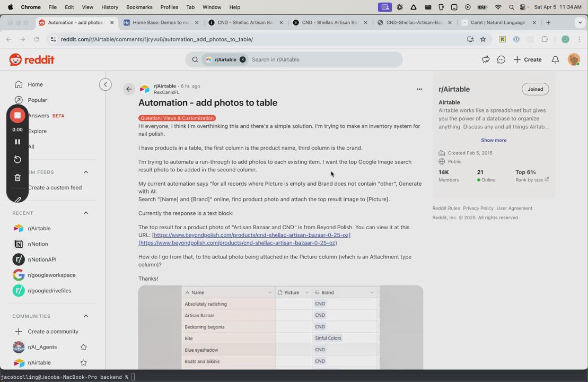588x382 pixels.
Task: Click Create a custom feed
Action: click(55, 187)
